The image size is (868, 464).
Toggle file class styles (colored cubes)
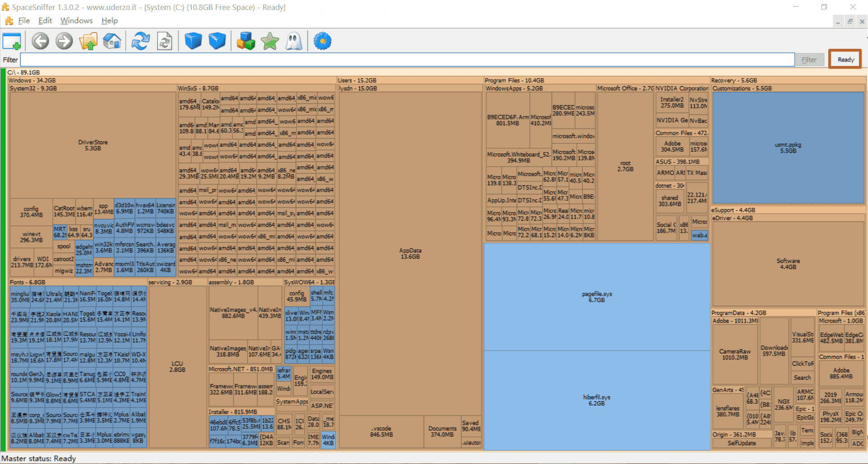point(246,41)
